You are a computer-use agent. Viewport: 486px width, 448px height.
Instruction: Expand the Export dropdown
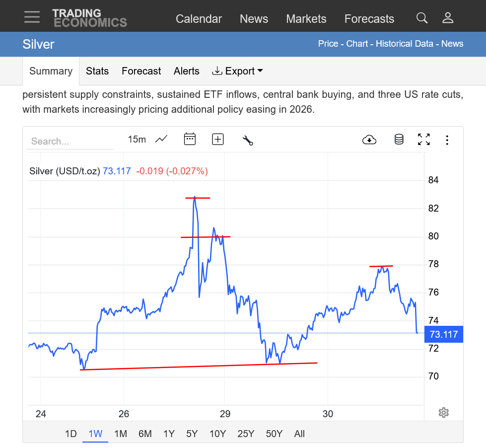click(x=237, y=71)
